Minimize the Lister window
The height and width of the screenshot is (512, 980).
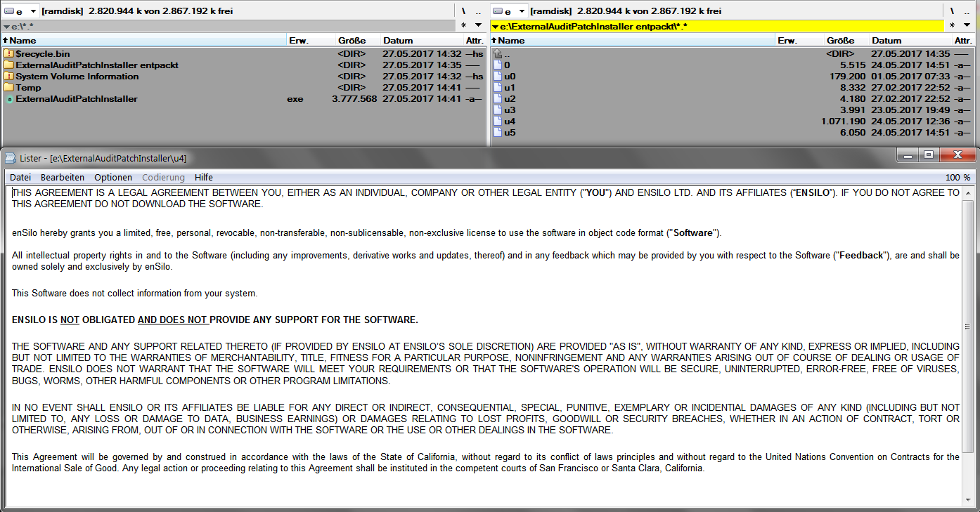pyautogui.click(x=908, y=155)
